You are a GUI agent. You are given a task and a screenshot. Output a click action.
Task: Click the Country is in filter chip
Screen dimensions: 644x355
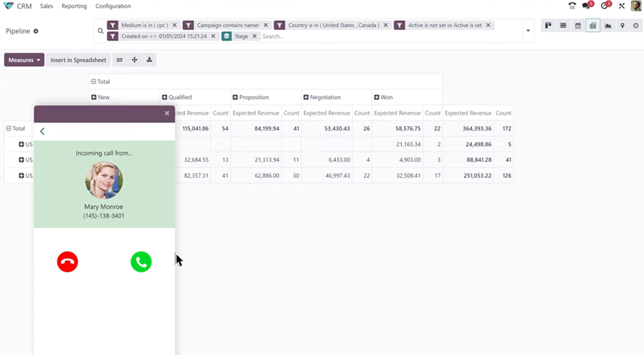pos(333,25)
